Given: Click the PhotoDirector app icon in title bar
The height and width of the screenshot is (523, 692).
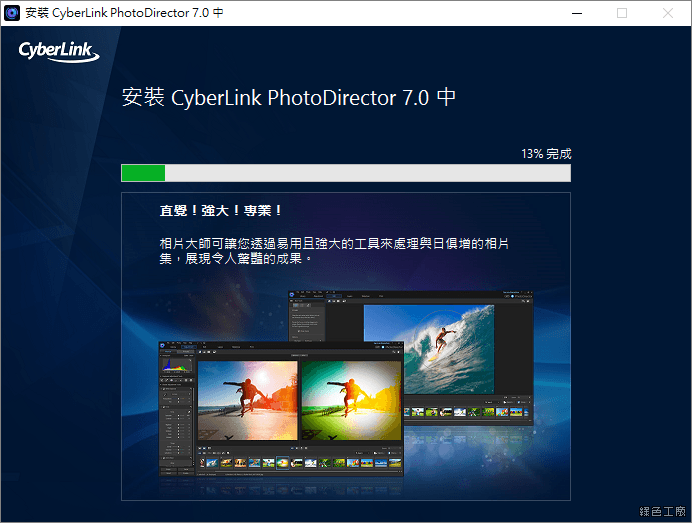Looking at the screenshot, I should click(12, 13).
